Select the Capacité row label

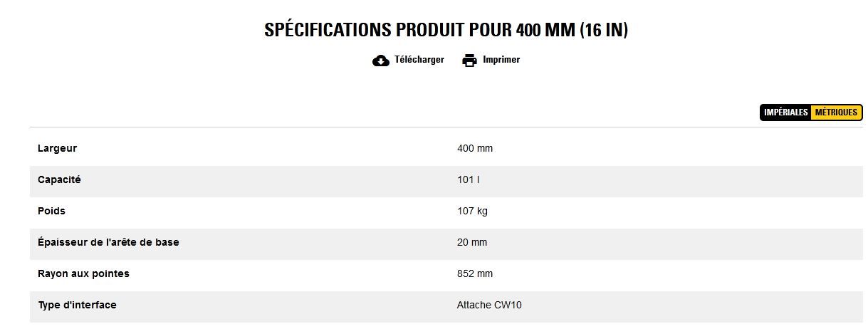pyautogui.click(x=59, y=179)
